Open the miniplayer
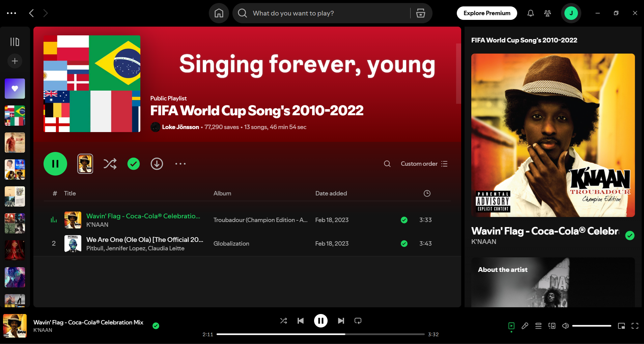Screen dimensions: 644x344 (621, 326)
